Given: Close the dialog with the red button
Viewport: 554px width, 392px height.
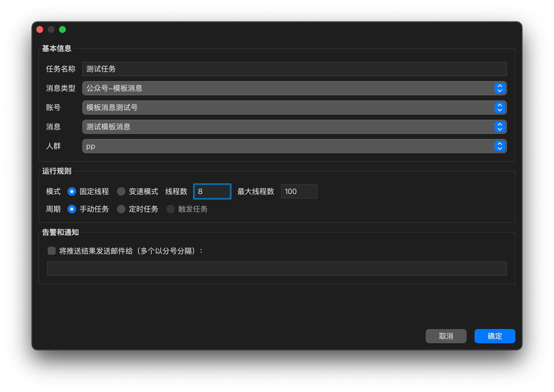Looking at the screenshot, I should click(40, 29).
